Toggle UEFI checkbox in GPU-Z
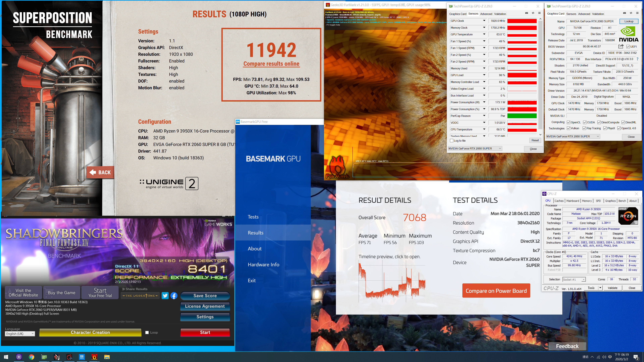The image size is (644, 362). (628, 46)
